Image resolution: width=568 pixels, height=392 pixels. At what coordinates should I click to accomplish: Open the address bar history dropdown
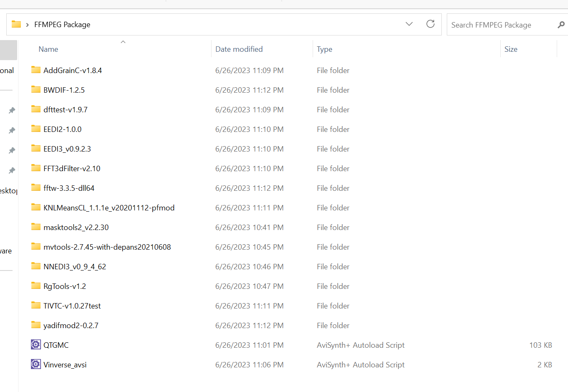(x=409, y=24)
